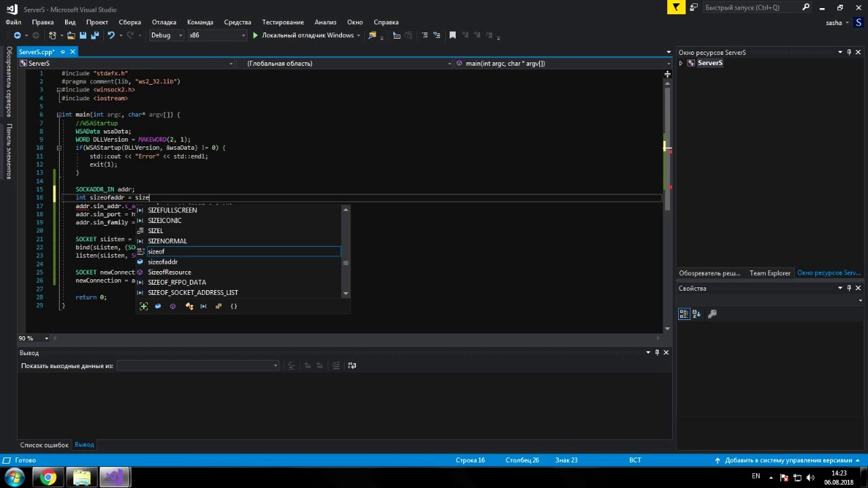The image size is (868, 488).
Task: Close the ServerS.cpp editor tab
Action: pos(73,52)
